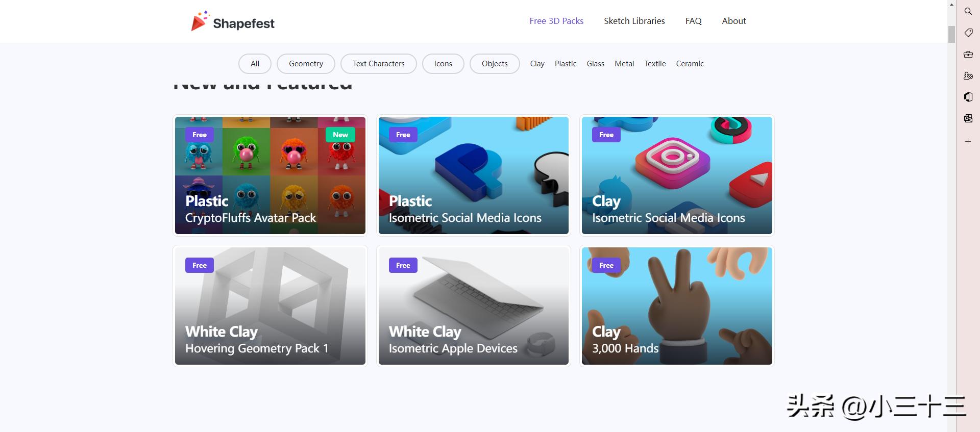Click the page scrollbar thumb

951,34
